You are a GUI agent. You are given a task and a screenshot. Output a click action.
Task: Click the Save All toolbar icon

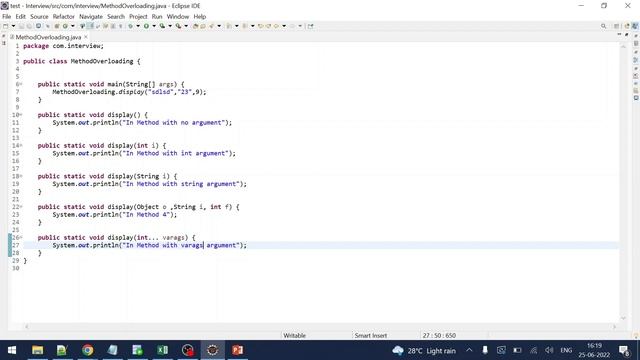[29, 26]
